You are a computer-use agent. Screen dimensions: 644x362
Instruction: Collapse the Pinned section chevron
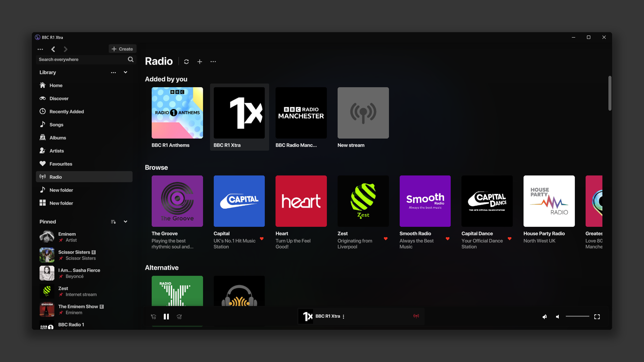pos(126,222)
